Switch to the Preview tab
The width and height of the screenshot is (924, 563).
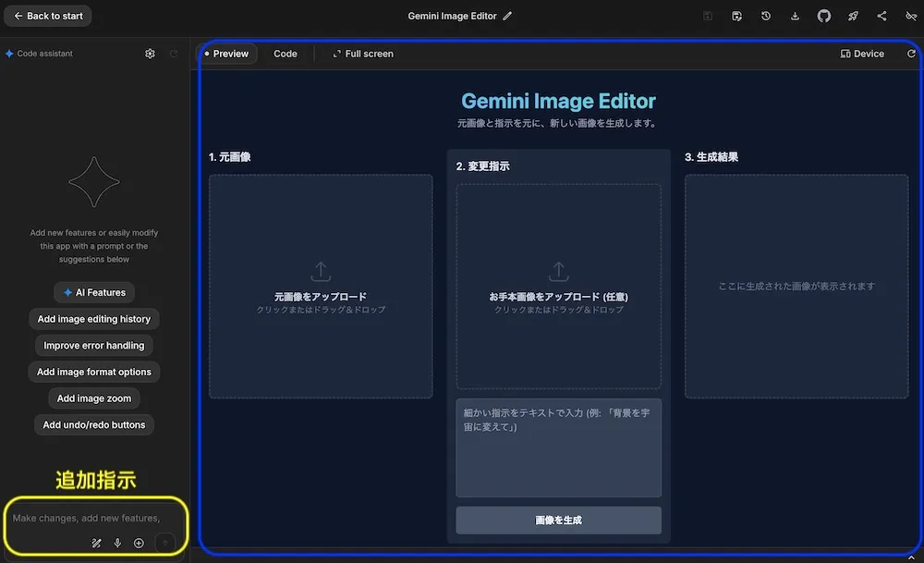(226, 54)
